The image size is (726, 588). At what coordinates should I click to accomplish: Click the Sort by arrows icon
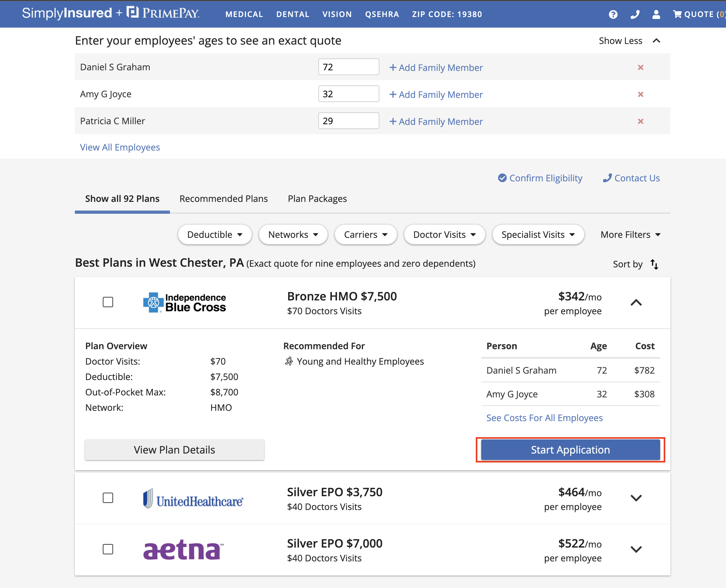point(654,264)
